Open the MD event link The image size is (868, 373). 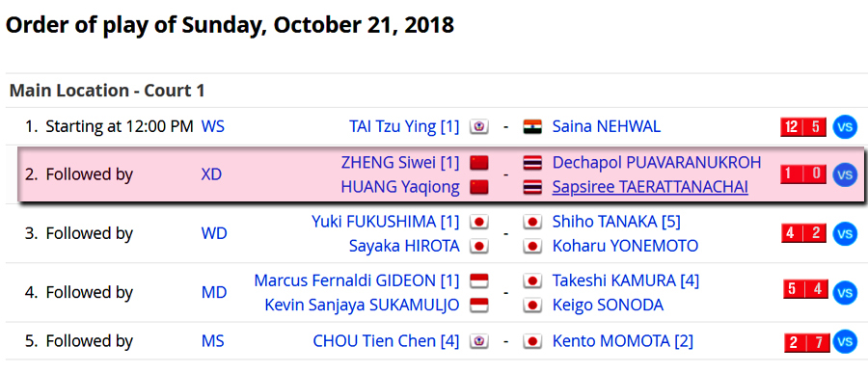pos(214,292)
